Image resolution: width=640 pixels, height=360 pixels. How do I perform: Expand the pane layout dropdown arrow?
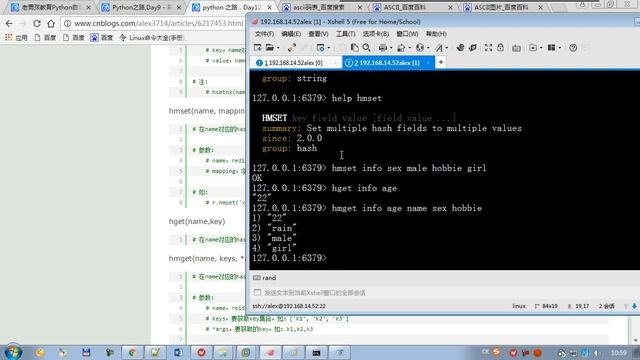pyautogui.click(x=560, y=48)
